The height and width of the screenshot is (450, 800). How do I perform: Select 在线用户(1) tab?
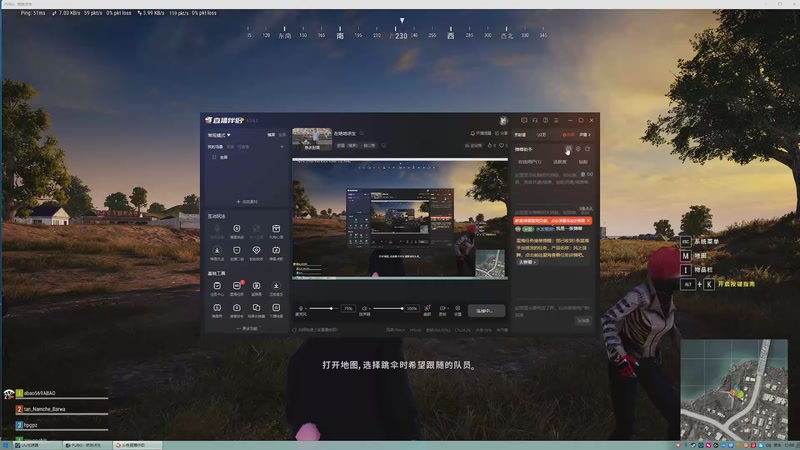530,162
